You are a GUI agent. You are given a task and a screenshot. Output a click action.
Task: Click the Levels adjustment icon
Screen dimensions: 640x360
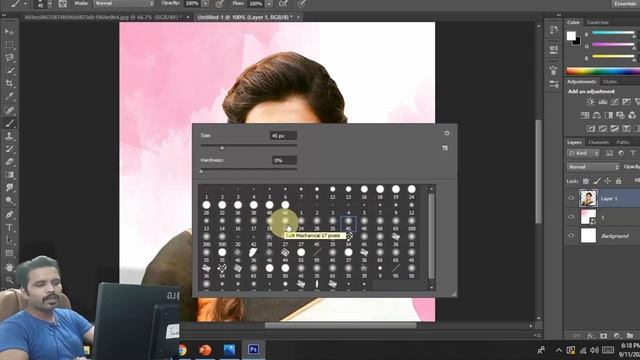click(x=602, y=102)
